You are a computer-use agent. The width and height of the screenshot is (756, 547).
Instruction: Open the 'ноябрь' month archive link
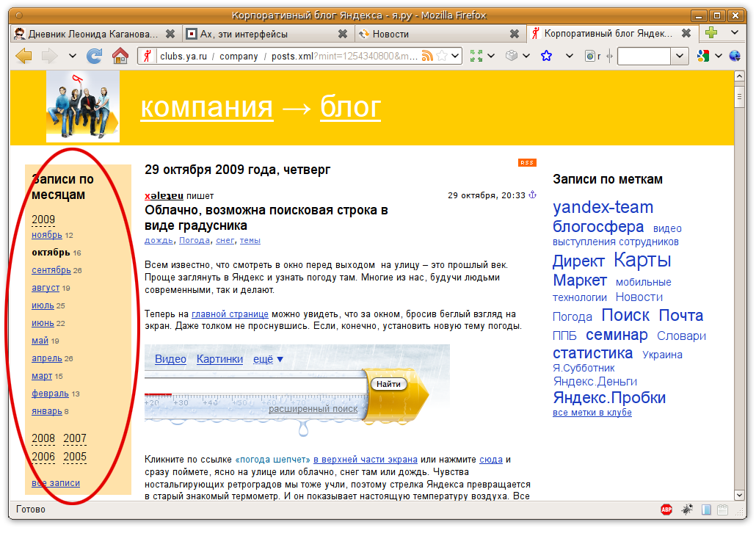[47, 235]
